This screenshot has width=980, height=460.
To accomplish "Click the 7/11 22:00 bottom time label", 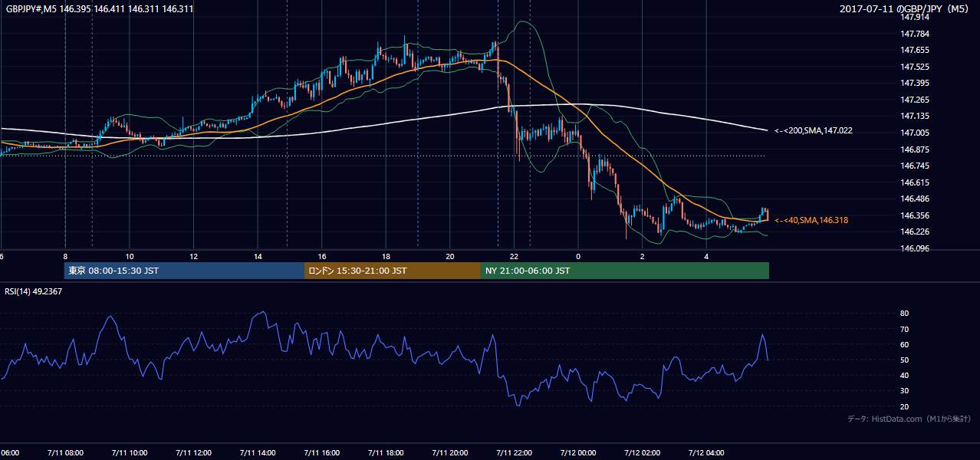I will point(514,452).
